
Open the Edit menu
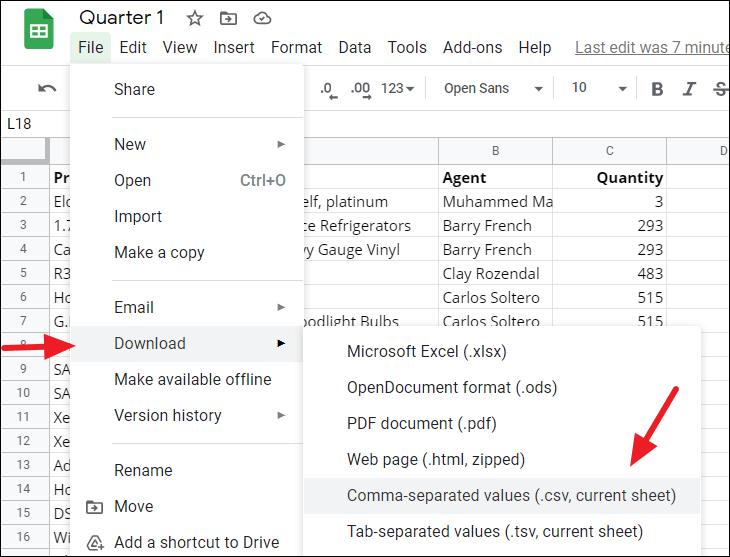[x=133, y=48]
